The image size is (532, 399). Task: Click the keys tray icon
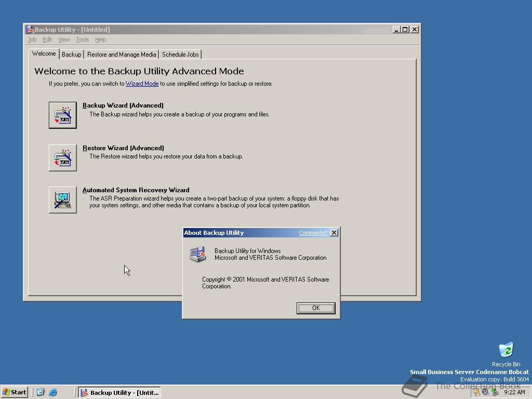point(477,392)
